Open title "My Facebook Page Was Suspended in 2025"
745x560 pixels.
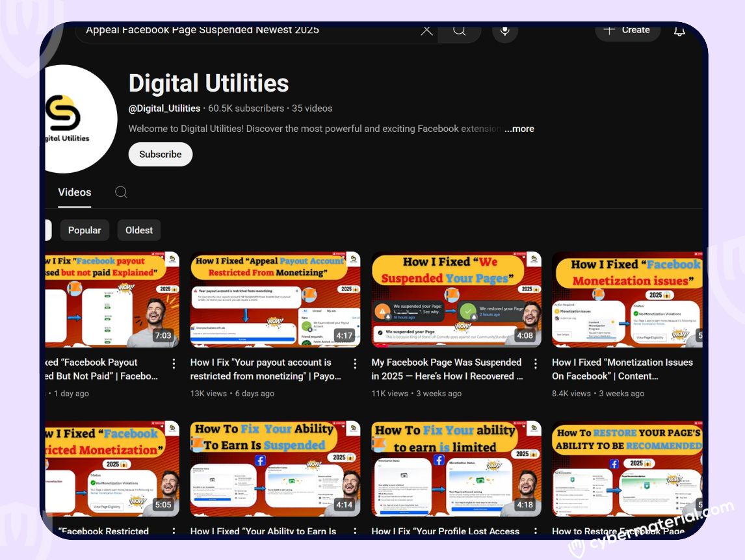(447, 369)
